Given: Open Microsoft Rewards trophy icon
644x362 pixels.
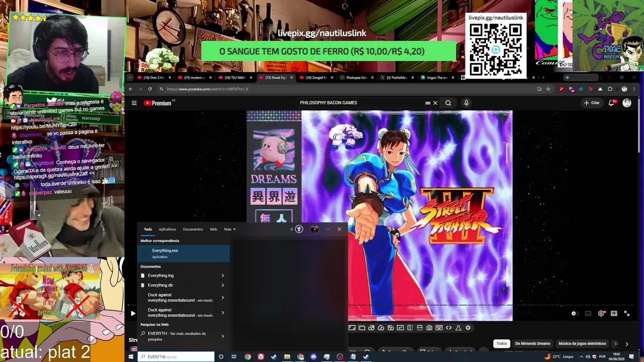Looking at the screenshot, I should 299,229.
